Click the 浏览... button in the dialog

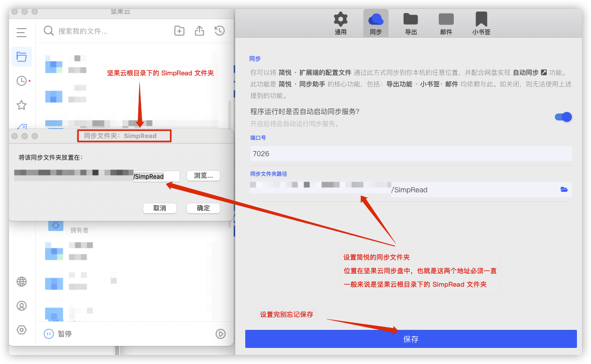(204, 176)
